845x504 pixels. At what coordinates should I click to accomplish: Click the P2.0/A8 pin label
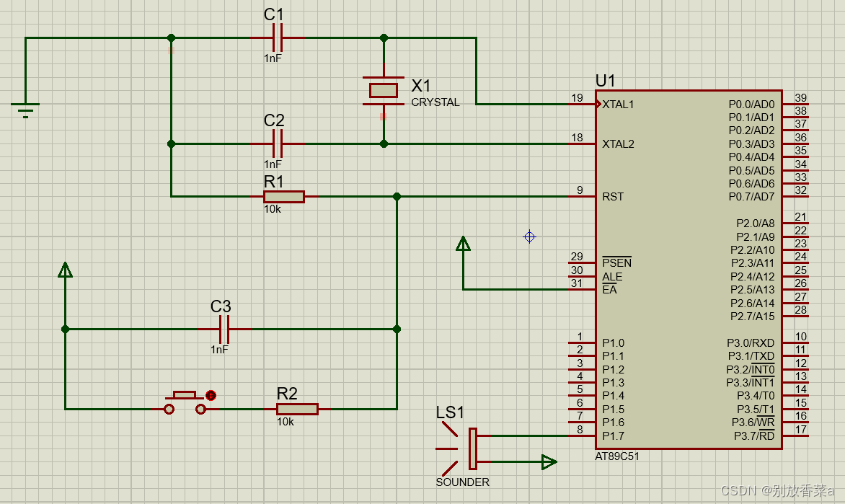755,224
